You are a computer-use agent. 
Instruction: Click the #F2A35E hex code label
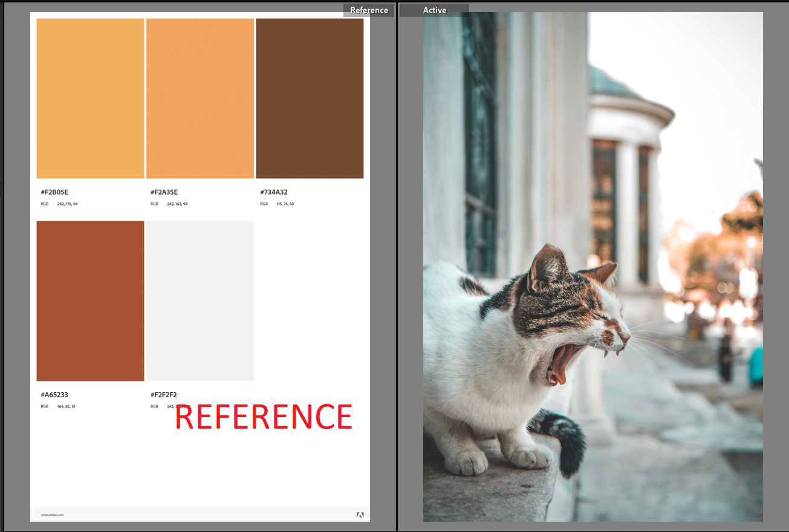[164, 192]
